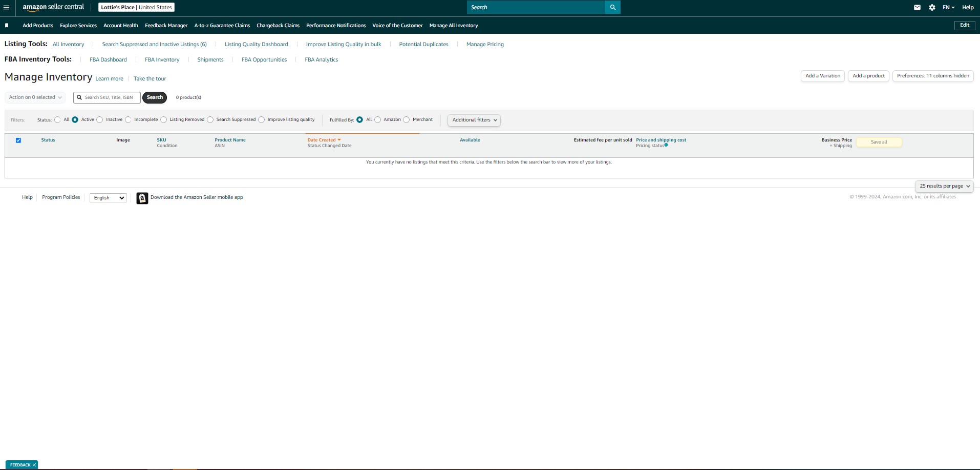
Task: Open the English language selector
Action: pos(108,198)
